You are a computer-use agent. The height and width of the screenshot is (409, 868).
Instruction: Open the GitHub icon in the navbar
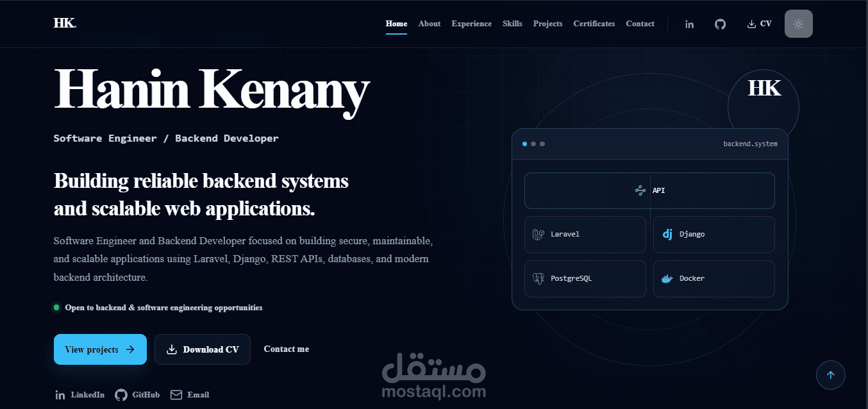[721, 24]
